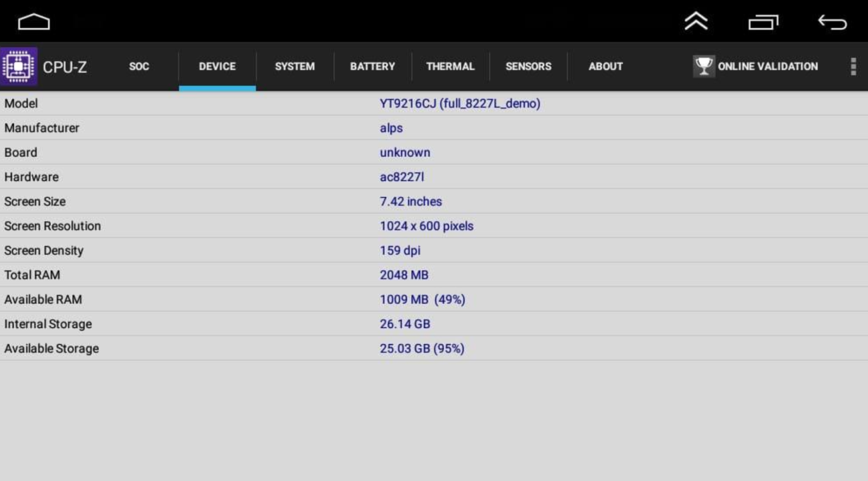This screenshot has width=868, height=481.
Task: Open the recent apps overview icon
Action: pyautogui.click(x=764, y=22)
